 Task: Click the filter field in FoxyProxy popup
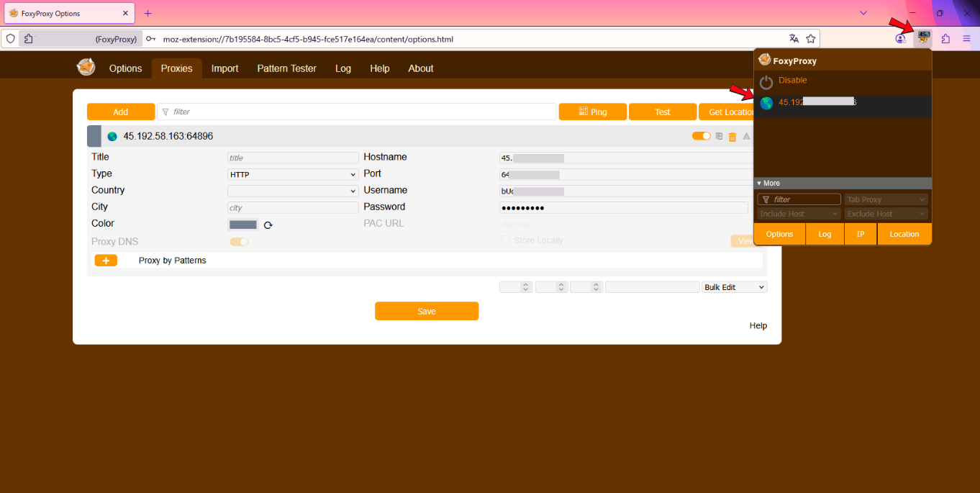[x=799, y=199]
